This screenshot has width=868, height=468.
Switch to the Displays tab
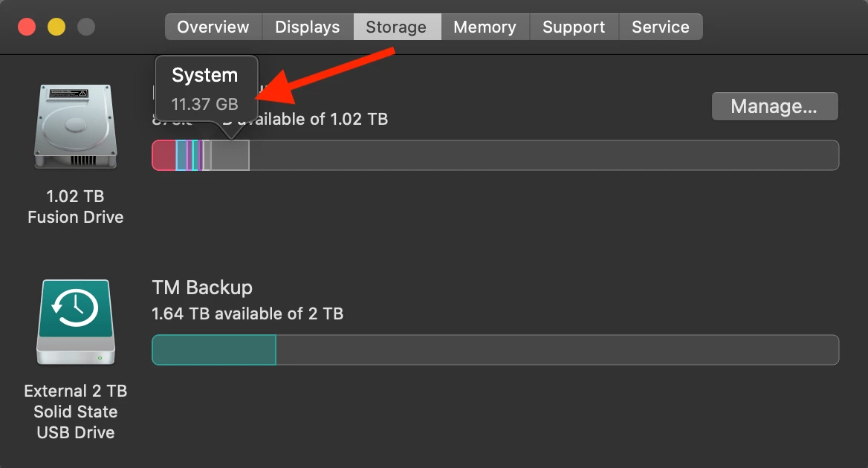[x=307, y=27]
